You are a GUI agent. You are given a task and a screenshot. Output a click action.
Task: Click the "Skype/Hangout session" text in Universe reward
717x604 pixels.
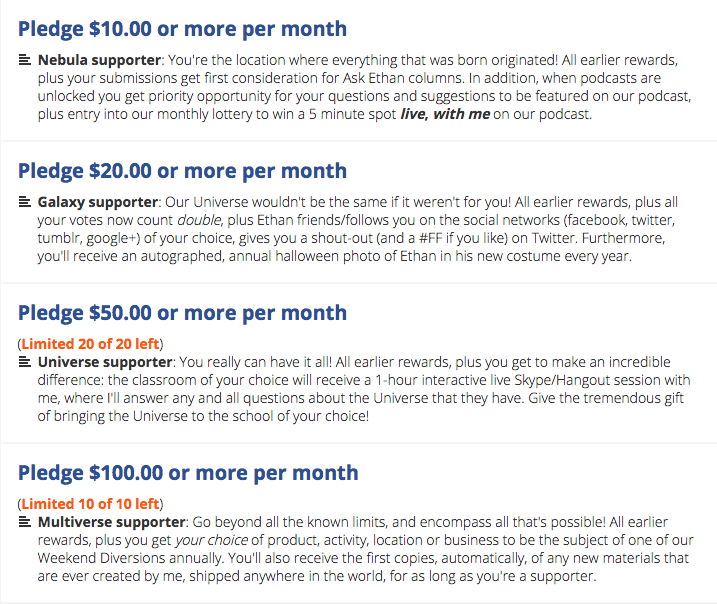[x=560, y=380]
